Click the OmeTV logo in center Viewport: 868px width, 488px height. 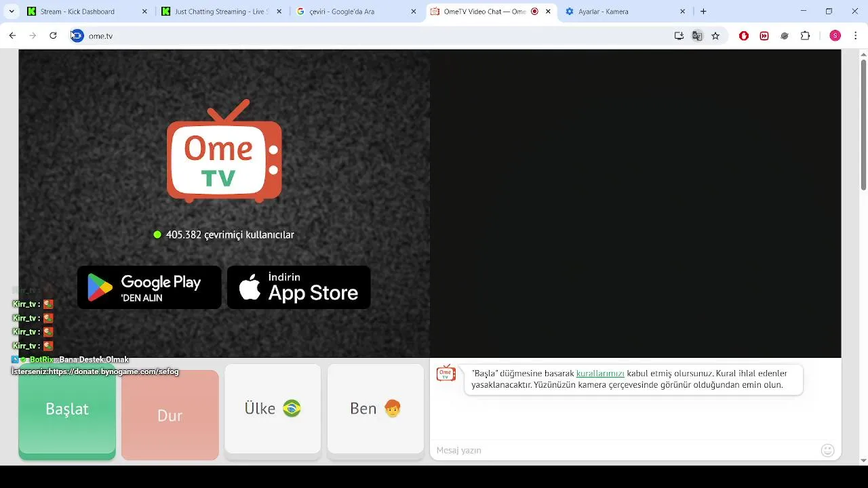click(224, 151)
